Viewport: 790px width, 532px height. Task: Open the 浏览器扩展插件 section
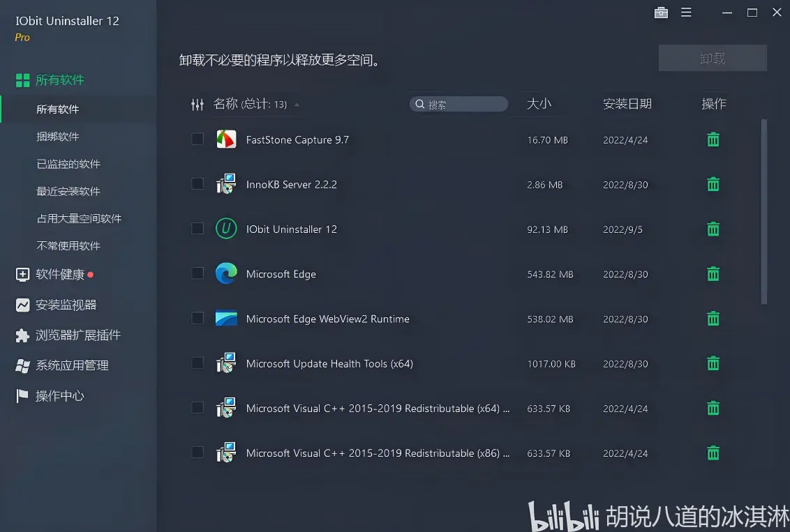78,335
